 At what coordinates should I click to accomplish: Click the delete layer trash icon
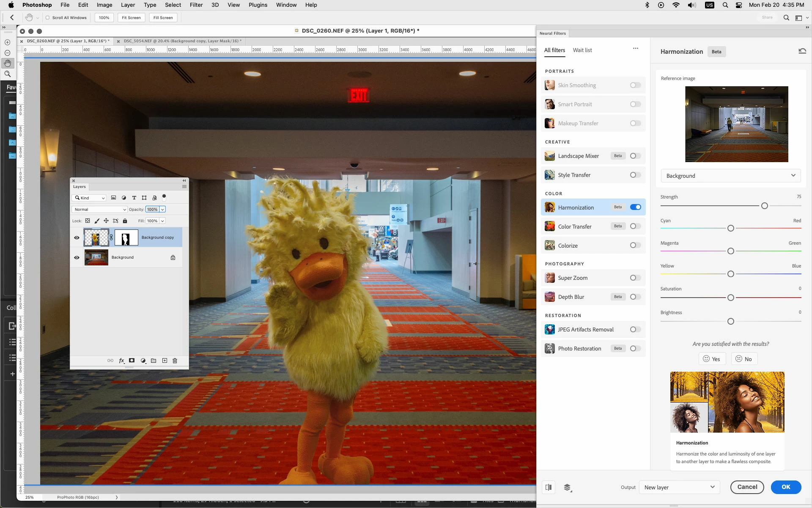tap(175, 361)
